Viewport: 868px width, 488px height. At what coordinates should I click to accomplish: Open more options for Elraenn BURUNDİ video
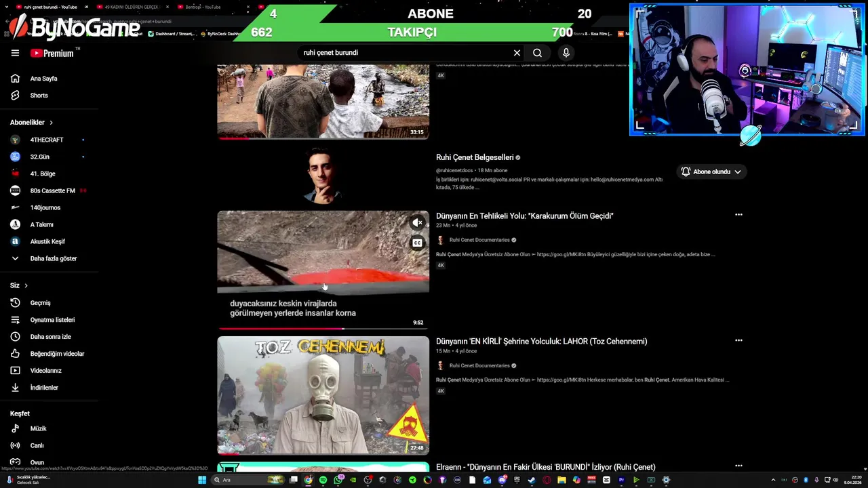[738, 466]
